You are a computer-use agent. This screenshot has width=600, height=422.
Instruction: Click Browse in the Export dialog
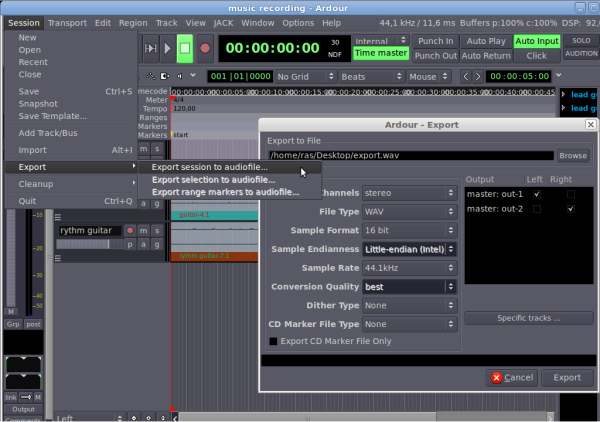[x=573, y=156]
